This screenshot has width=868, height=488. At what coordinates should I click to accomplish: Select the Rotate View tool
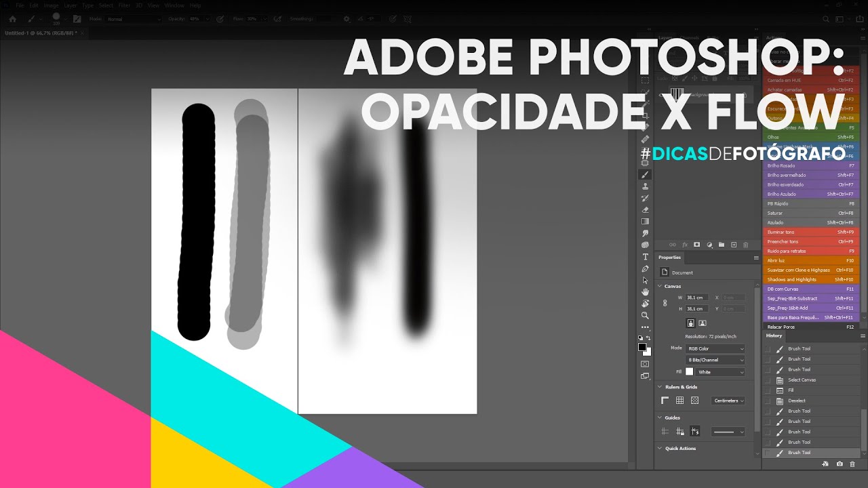(645, 303)
